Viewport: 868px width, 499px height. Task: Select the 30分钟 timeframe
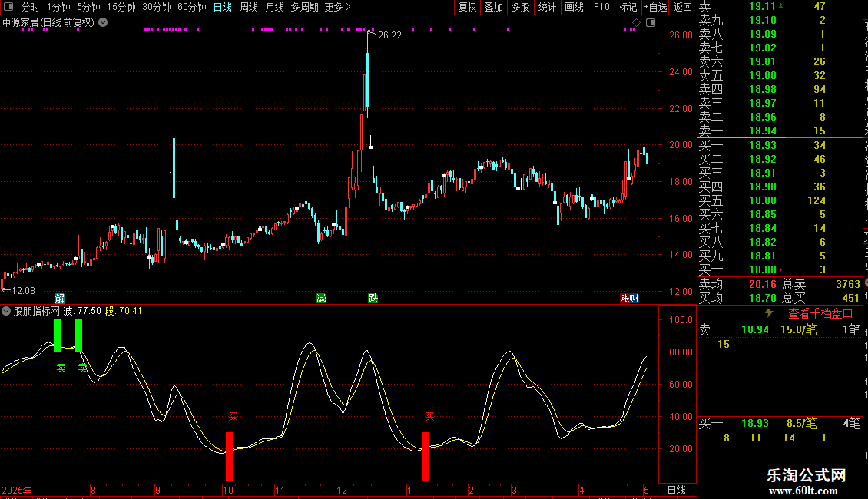point(156,7)
